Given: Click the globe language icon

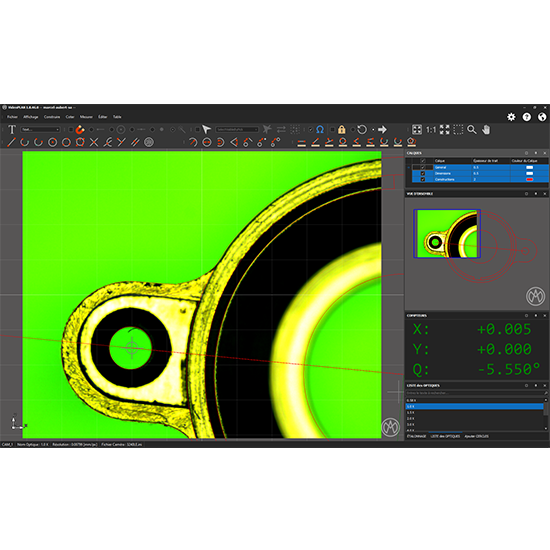Looking at the screenshot, I should pos(542,117).
